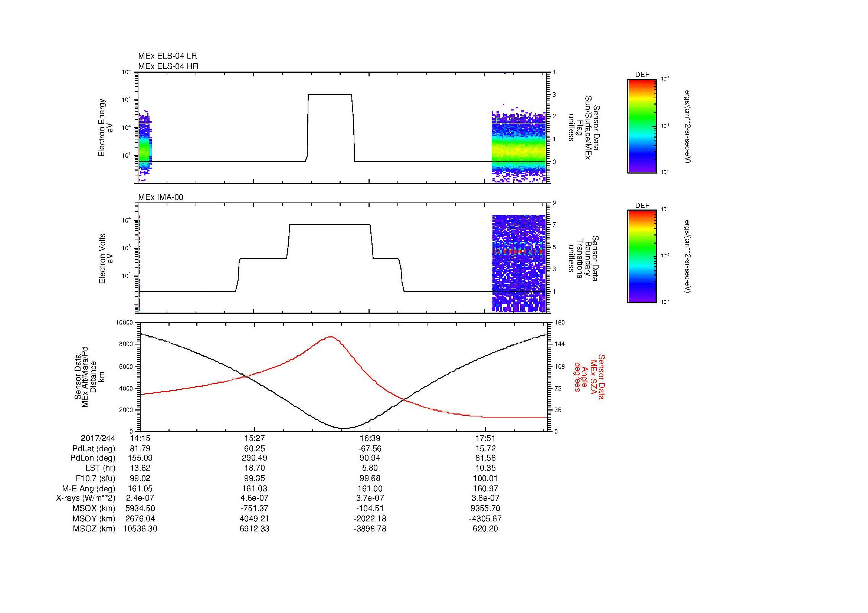Click the PdLat (deg) row label
This screenshot has height=613, width=868.
(x=94, y=449)
